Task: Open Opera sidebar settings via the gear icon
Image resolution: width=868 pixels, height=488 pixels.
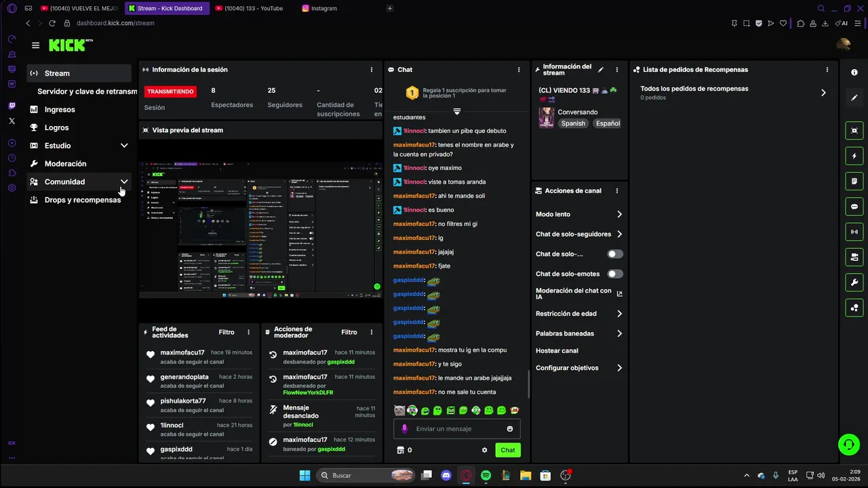Action: [12, 188]
